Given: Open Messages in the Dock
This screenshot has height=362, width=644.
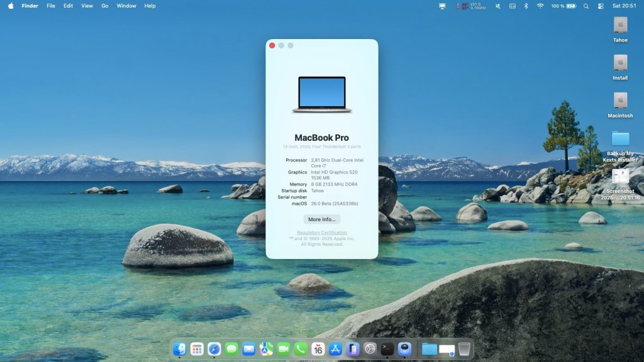Looking at the screenshot, I should click(x=231, y=349).
